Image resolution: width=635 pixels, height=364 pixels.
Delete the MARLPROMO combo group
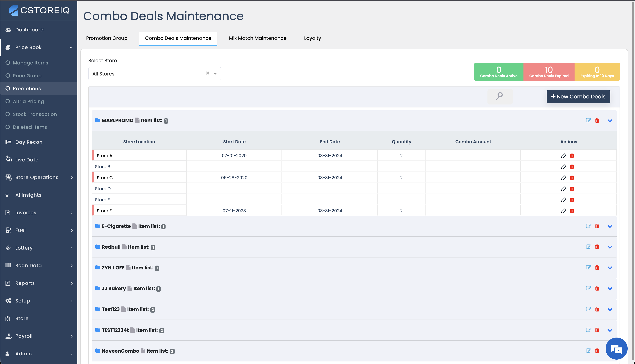point(597,120)
